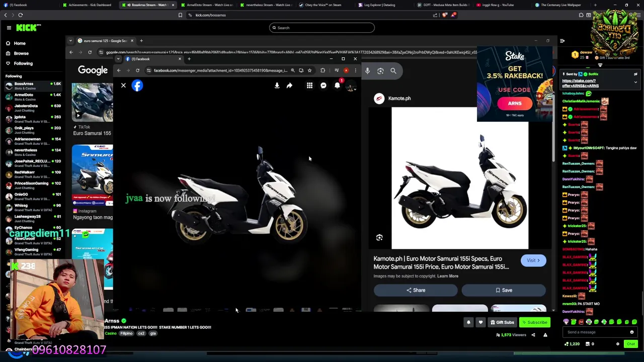This screenshot has width=644, height=362.
Task: Share the stream icon
Action: coord(533,335)
